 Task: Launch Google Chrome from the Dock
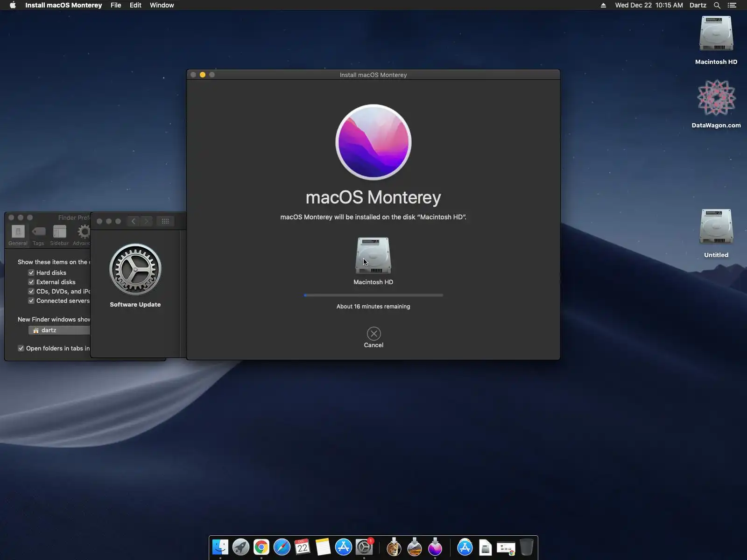point(261,547)
